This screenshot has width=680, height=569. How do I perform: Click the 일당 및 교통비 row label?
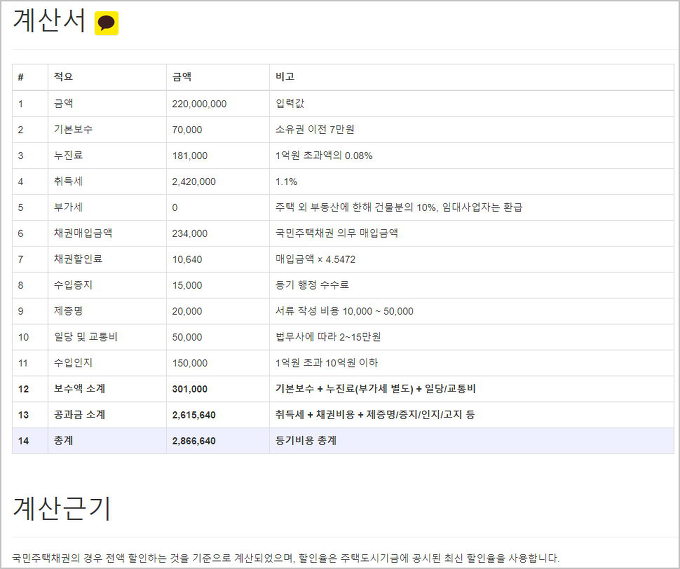pos(86,337)
